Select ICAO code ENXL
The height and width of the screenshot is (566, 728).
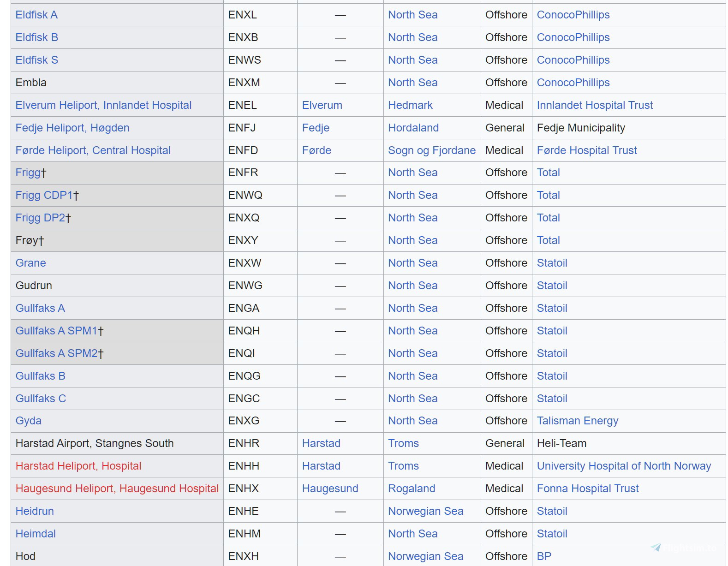click(x=242, y=15)
